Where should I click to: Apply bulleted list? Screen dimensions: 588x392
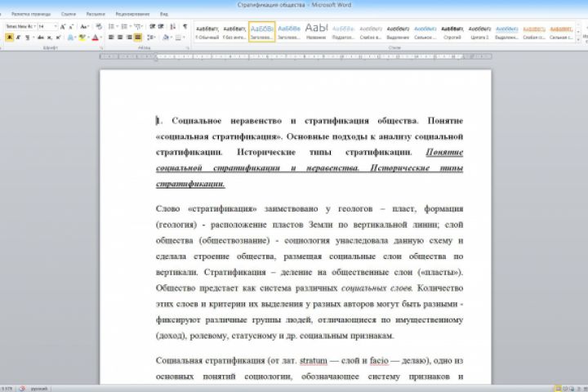111,27
